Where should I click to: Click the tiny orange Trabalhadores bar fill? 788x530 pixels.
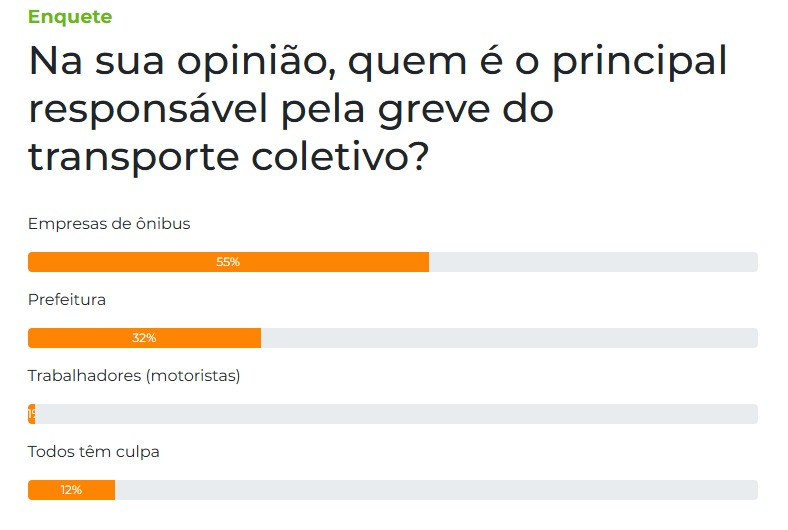point(32,414)
